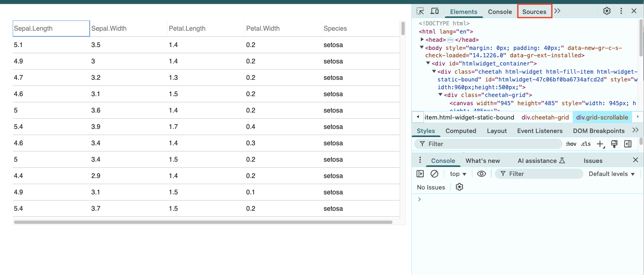Open the top JavaScript context dropdown
644x275 pixels.
click(x=458, y=174)
